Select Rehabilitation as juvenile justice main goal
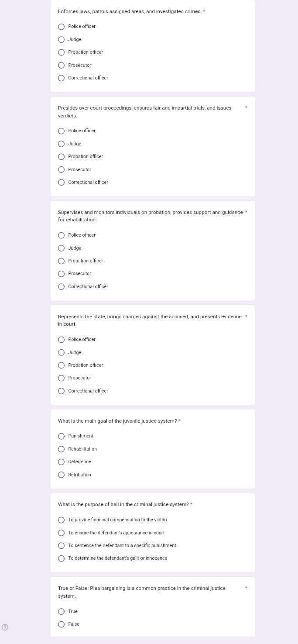 click(x=62, y=449)
